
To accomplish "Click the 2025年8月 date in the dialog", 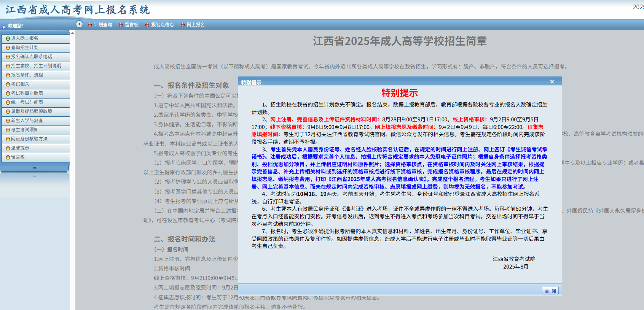I will click(516, 267).
